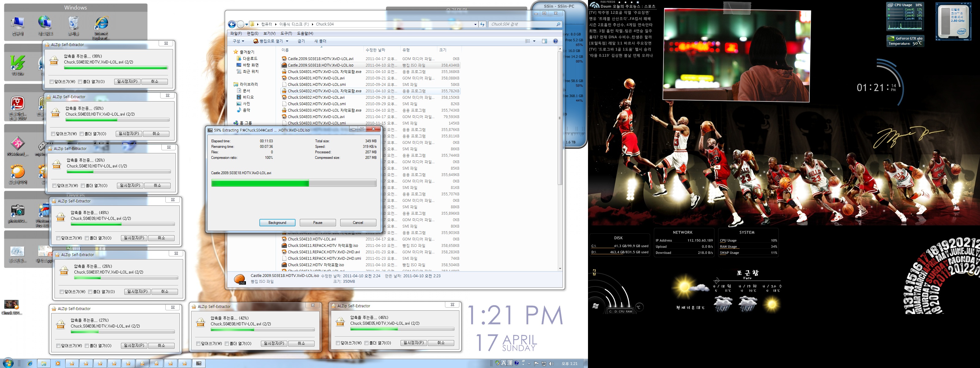This screenshot has height=368, width=980.
Task: Open the 도움말(H) menu
Action: [x=305, y=33]
